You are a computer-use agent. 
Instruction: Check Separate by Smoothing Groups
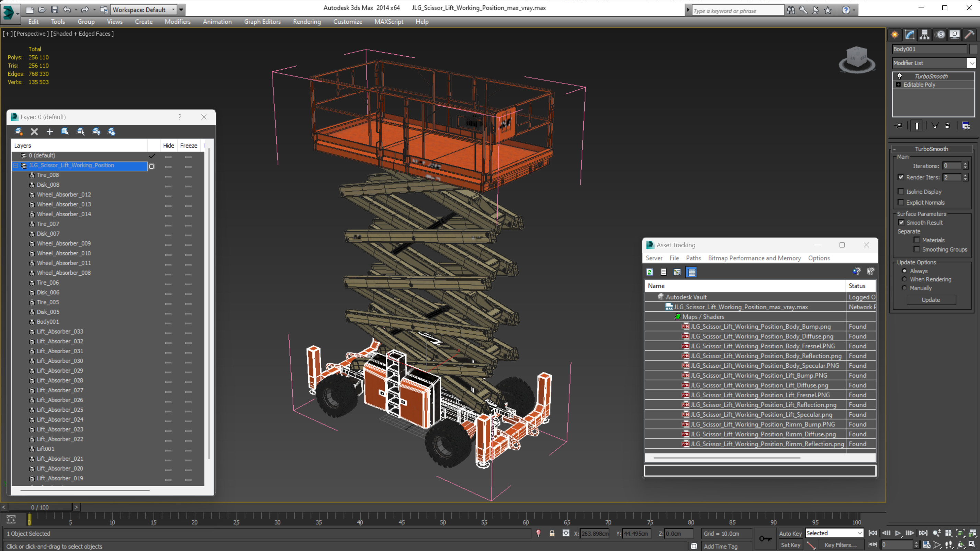917,250
